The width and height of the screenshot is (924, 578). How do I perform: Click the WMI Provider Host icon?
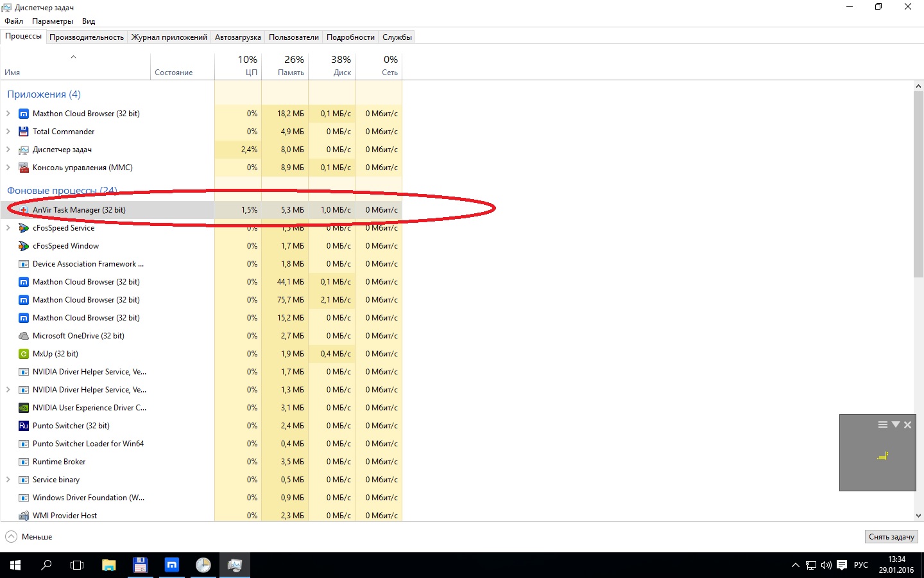[x=24, y=516]
